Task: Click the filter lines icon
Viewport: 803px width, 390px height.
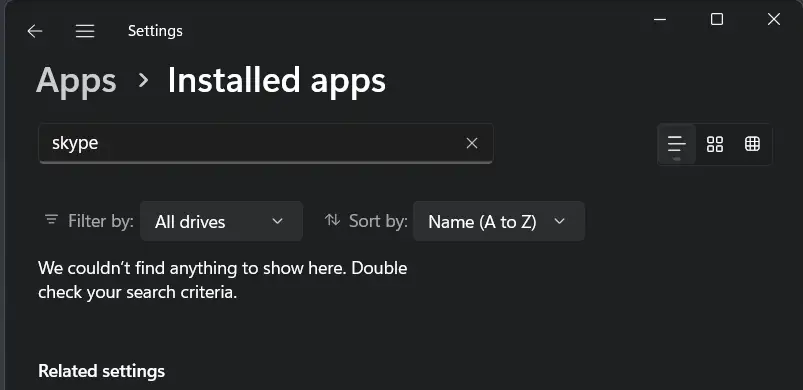Action: point(51,220)
